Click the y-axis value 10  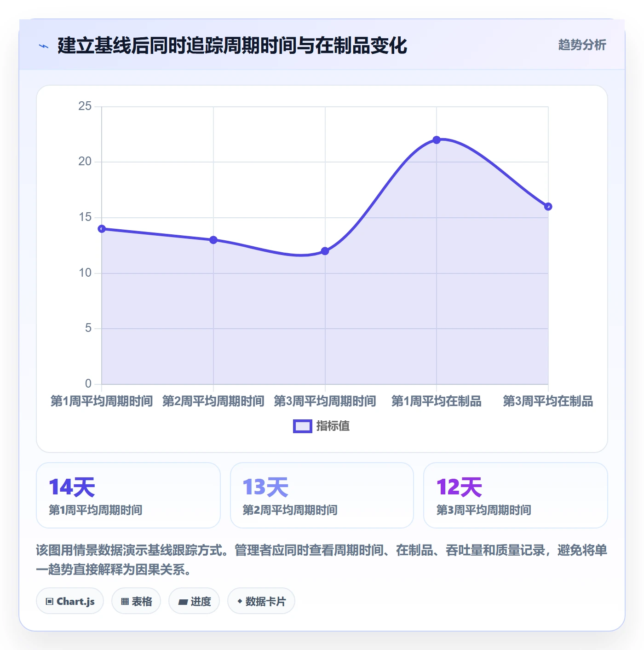pyautogui.click(x=85, y=273)
